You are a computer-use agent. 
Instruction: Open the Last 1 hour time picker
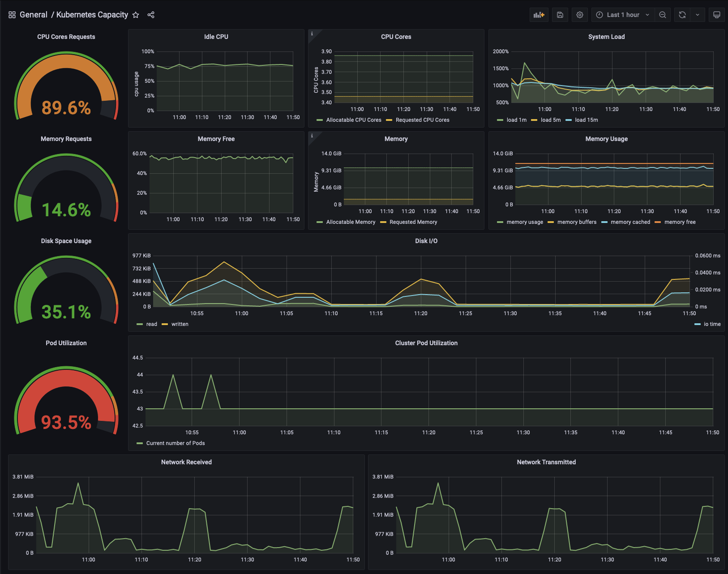tap(623, 15)
